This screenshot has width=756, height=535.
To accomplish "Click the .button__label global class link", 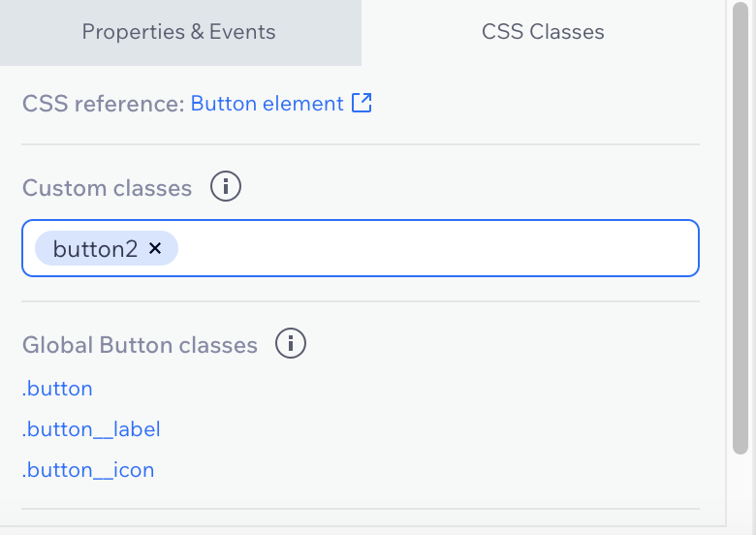I will (91, 429).
